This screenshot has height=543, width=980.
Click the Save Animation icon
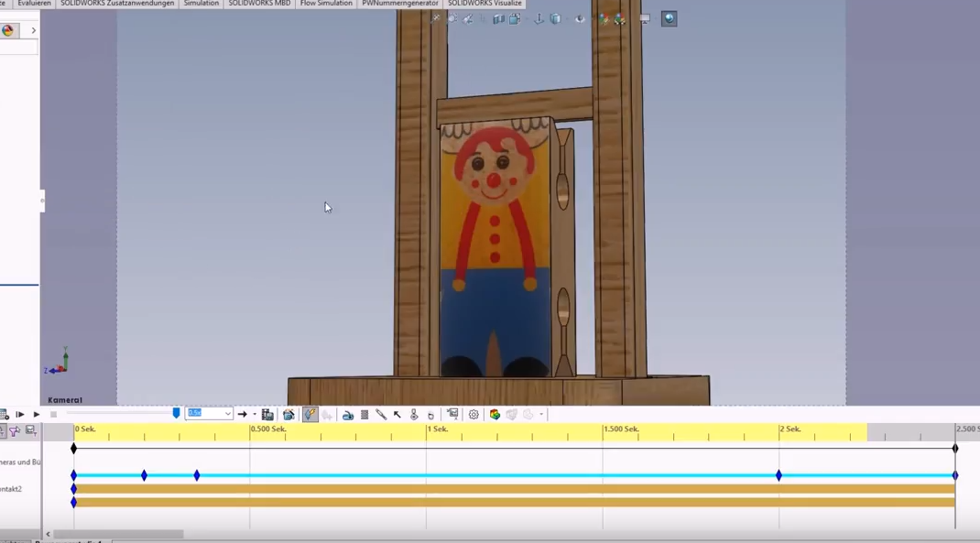(x=267, y=415)
